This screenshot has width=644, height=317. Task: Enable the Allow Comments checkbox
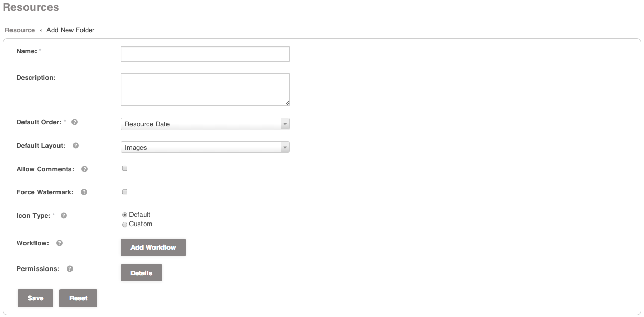pos(125,168)
